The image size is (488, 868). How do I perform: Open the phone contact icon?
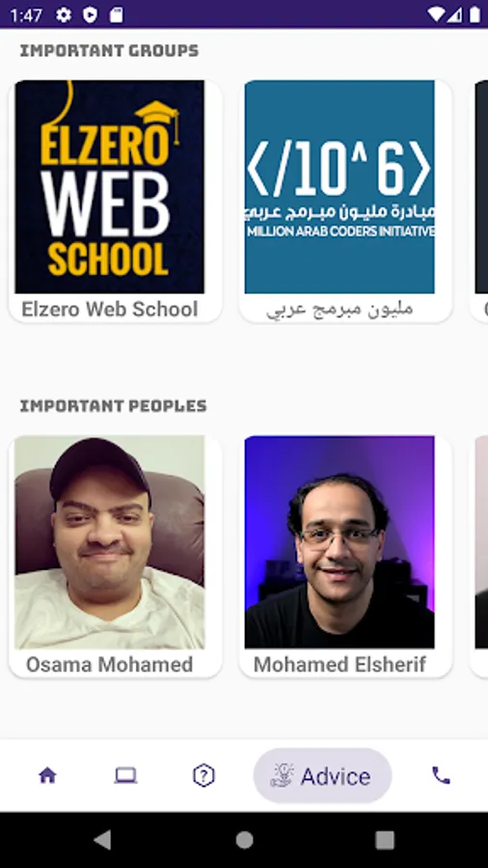pyautogui.click(x=441, y=775)
